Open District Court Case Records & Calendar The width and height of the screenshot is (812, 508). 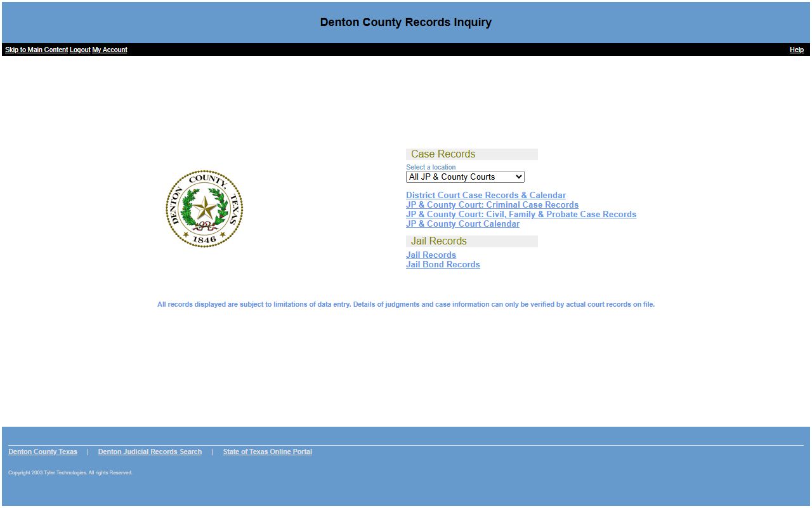point(486,196)
